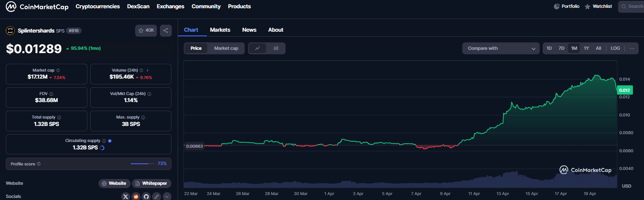Expand more socials with chevron button
Screen dimensions: 644x200
click(167, 197)
